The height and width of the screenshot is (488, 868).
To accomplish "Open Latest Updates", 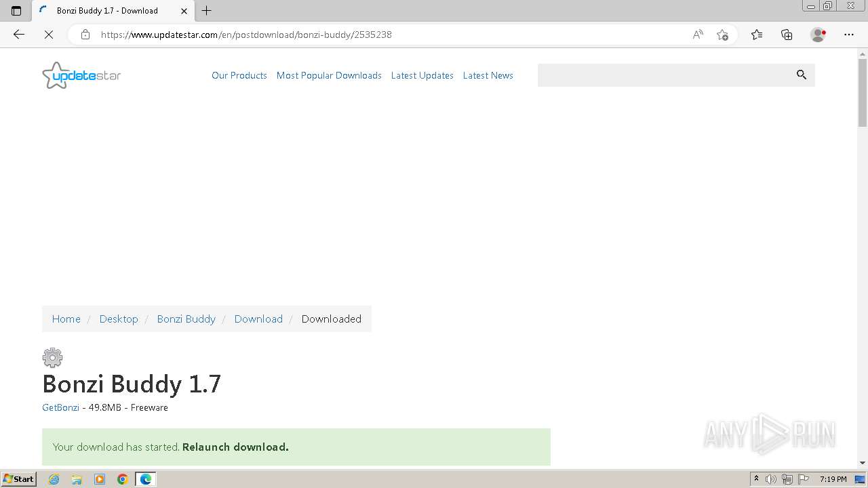I will tap(422, 75).
